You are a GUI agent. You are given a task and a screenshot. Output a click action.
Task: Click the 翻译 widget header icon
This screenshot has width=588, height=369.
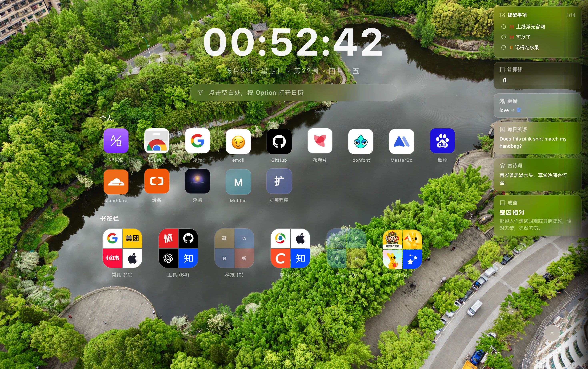point(502,101)
